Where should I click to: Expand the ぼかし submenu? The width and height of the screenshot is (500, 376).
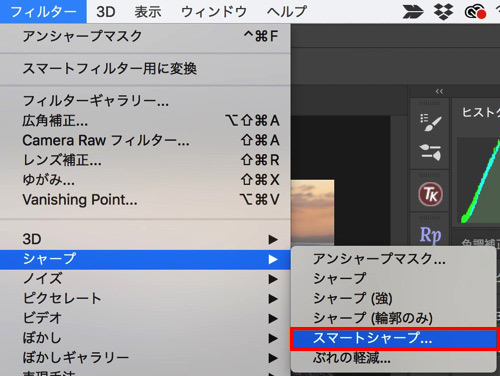point(145,338)
